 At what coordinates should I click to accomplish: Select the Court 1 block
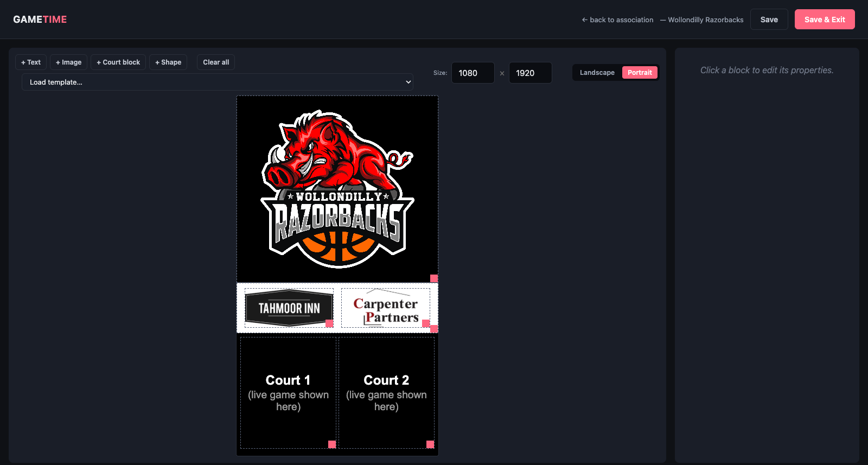point(288,393)
